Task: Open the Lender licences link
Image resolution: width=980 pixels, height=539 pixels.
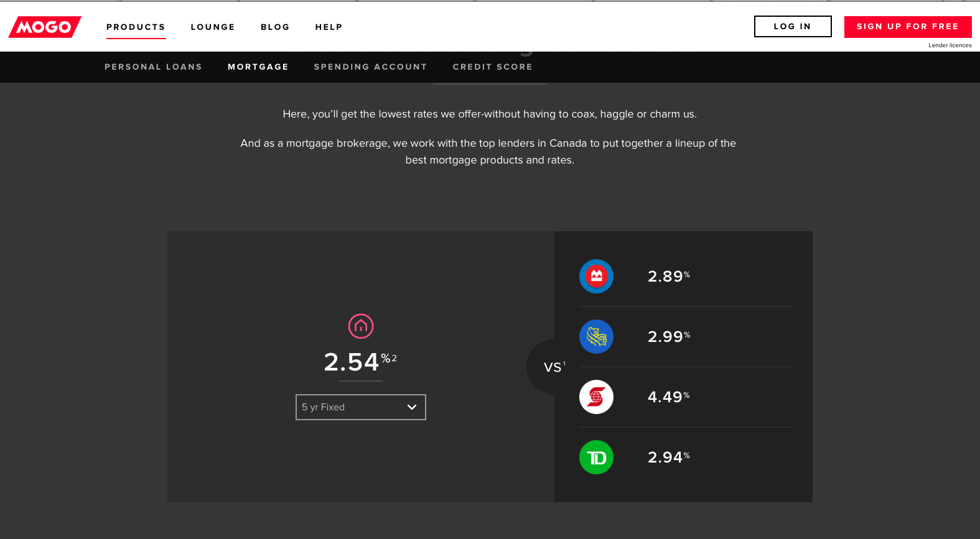Action: (950, 45)
